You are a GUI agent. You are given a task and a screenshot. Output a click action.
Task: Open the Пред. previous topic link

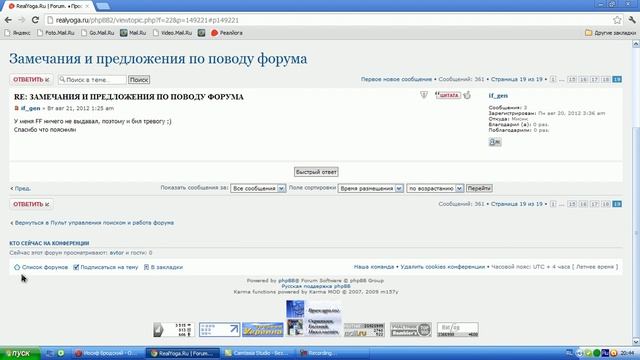pyautogui.click(x=20, y=188)
